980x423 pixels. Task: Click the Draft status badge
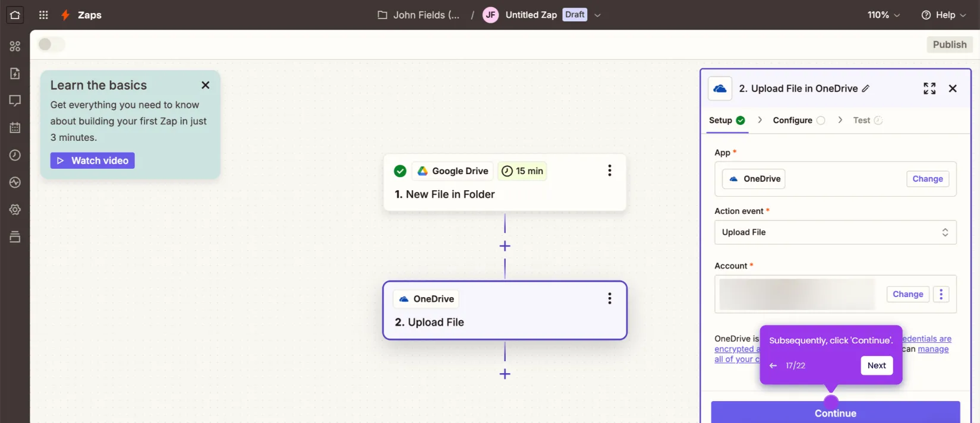click(575, 14)
